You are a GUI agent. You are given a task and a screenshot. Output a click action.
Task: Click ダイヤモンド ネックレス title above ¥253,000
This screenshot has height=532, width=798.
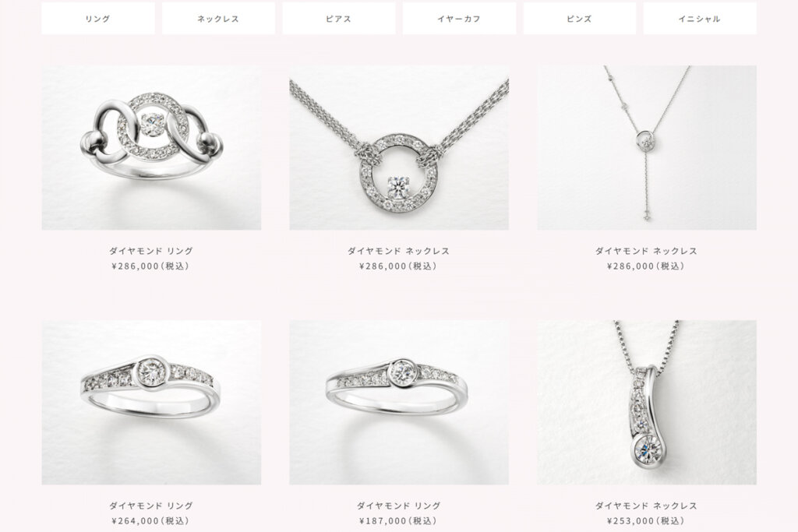coord(646,506)
